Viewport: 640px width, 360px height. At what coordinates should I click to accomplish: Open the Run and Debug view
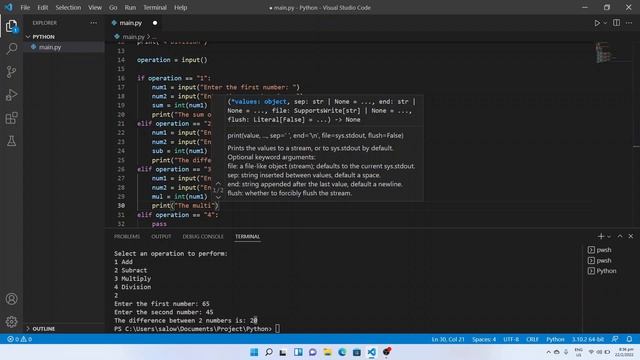pos(11,95)
